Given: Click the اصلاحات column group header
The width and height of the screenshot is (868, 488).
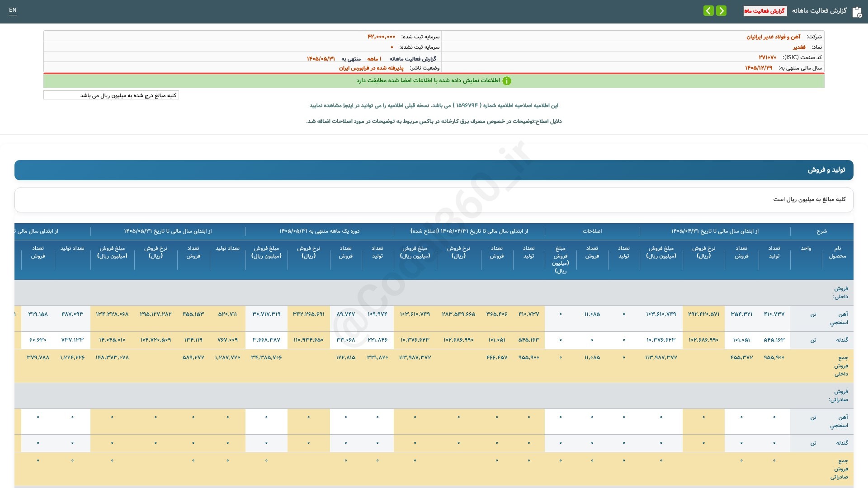Looking at the screenshot, I should tap(592, 231).
